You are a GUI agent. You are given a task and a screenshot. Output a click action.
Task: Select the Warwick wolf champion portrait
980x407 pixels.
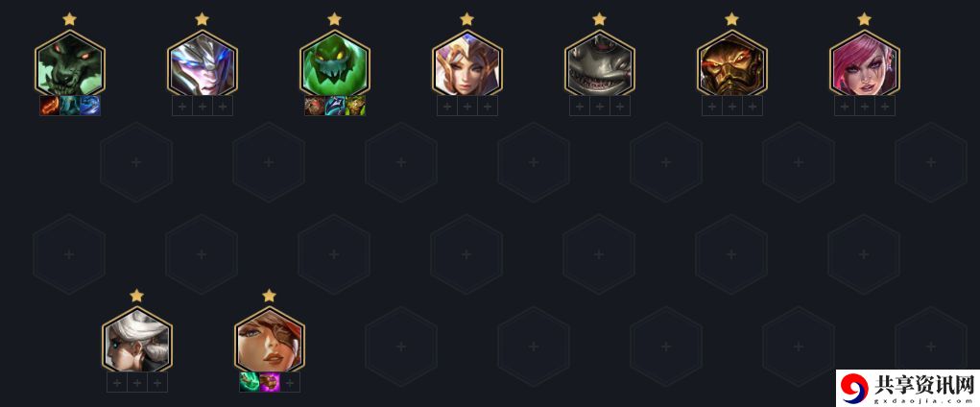tap(69, 64)
